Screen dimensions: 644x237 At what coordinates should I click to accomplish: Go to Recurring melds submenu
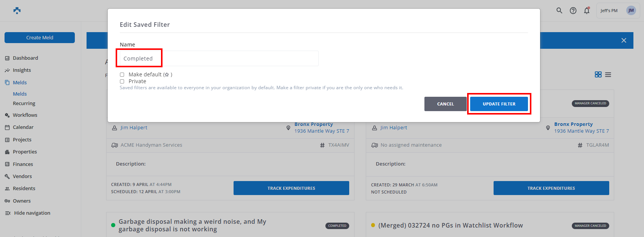[24, 103]
